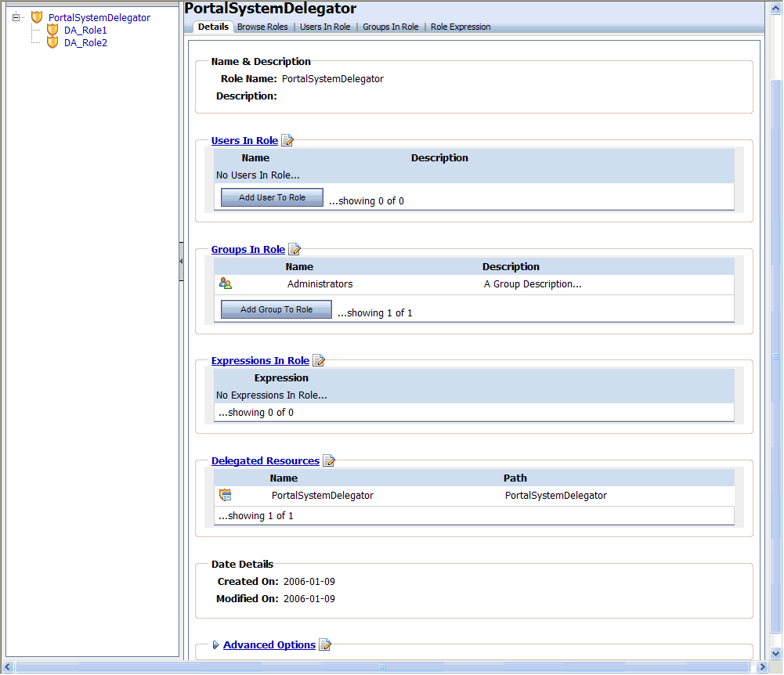Click the 'No Expressions In Role...' text

(x=272, y=395)
